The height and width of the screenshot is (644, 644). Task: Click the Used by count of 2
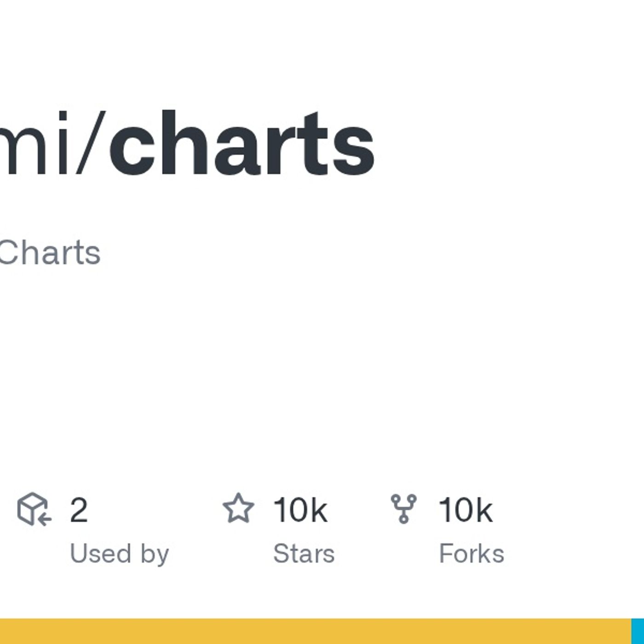point(79,510)
